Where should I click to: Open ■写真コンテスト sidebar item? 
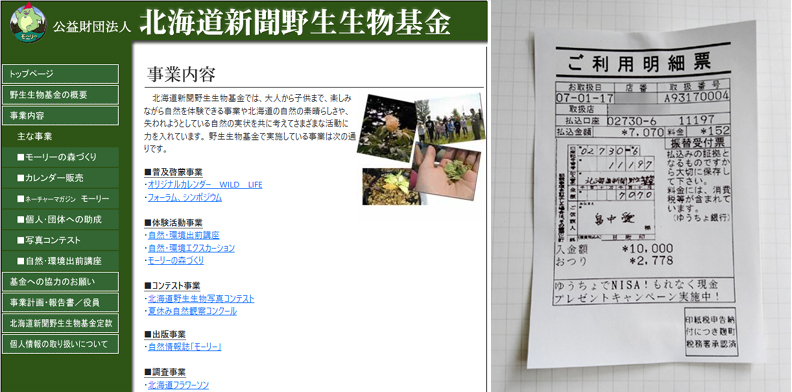click(60, 240)
